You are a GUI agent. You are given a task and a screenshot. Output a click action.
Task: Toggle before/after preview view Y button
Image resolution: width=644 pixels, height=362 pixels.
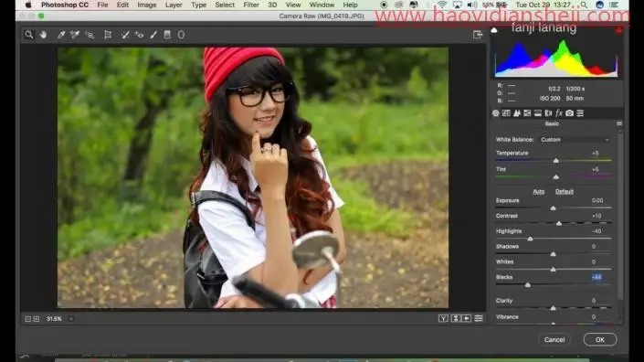443,318
